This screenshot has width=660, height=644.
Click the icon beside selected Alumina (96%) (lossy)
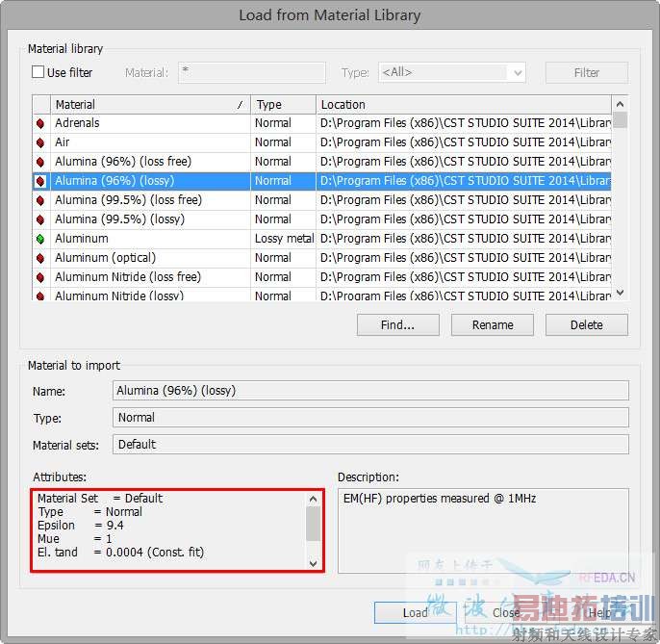(x=40, y=181)
